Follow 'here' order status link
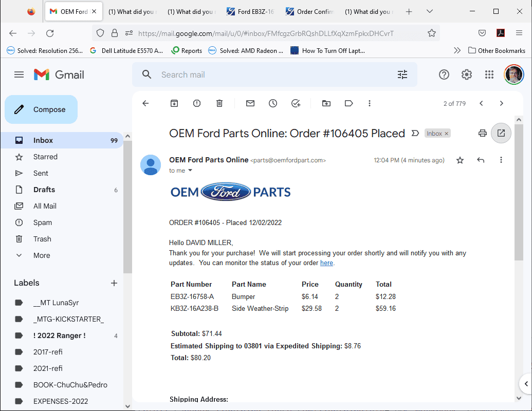532x411 pixels. click(326, 263)
